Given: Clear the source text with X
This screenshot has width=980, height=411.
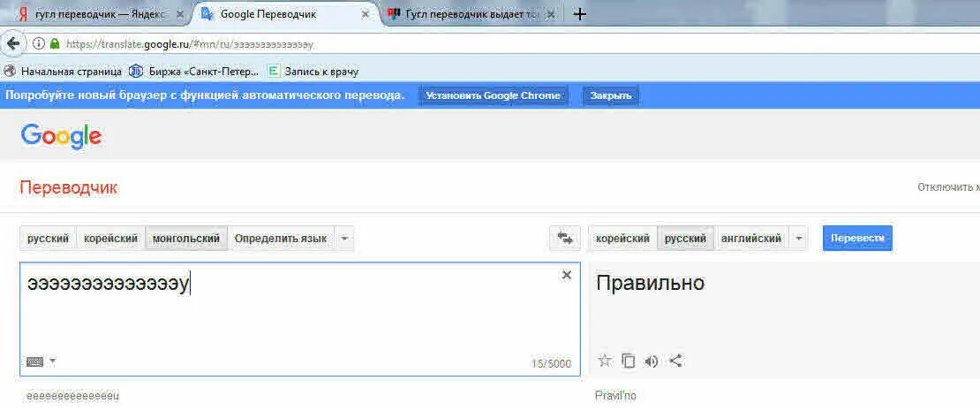Looking at the screenshot, I should (x=566, y=275).
